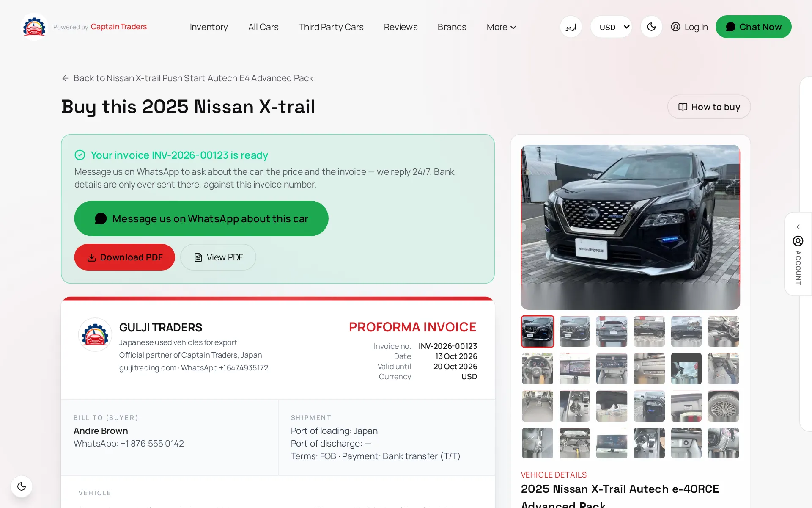Switch language with the Urdu button
Screen dimensions: 812x508
571,27
